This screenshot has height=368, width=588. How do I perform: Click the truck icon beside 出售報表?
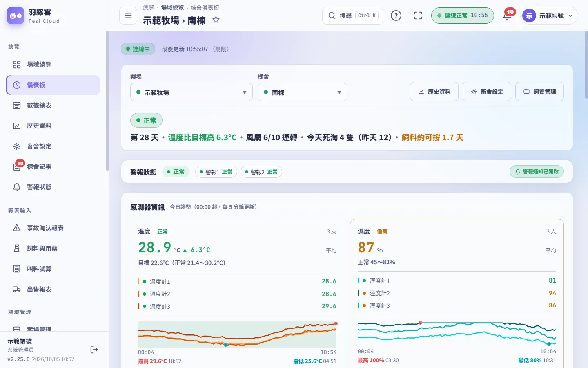point(17,289)
